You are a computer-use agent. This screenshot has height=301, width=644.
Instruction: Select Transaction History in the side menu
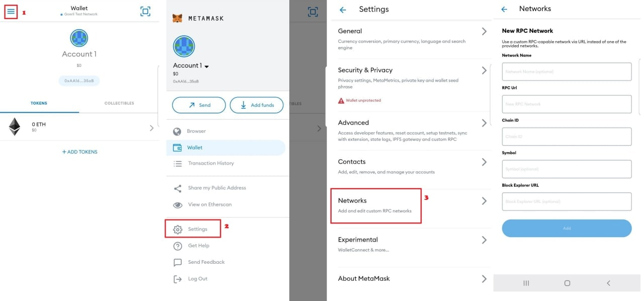pos(211,164)
